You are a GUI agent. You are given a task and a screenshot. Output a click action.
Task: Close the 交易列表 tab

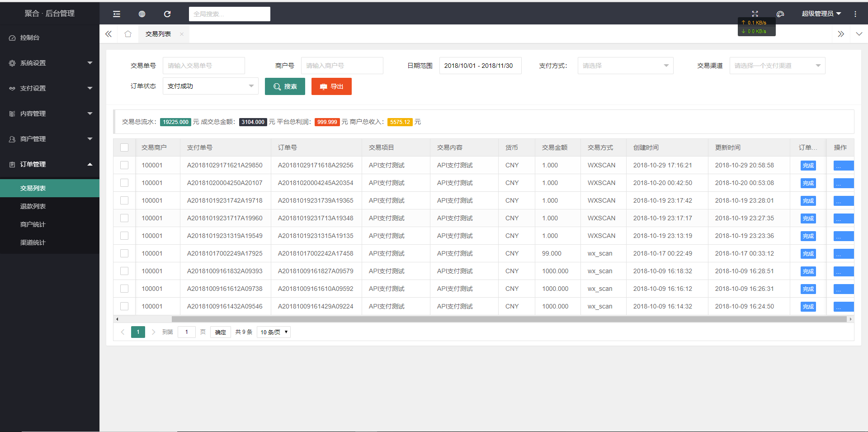coord(182,34)
